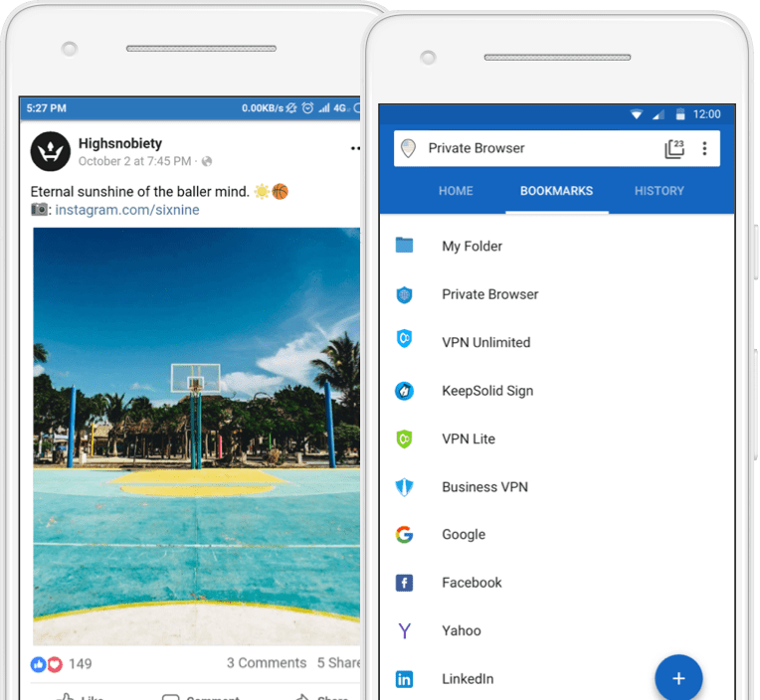This screenshot has width=760, height=700.
Task: Open the post options dots on Highsnobiety post
Action: pyautogui.click(x=355, y=148)
